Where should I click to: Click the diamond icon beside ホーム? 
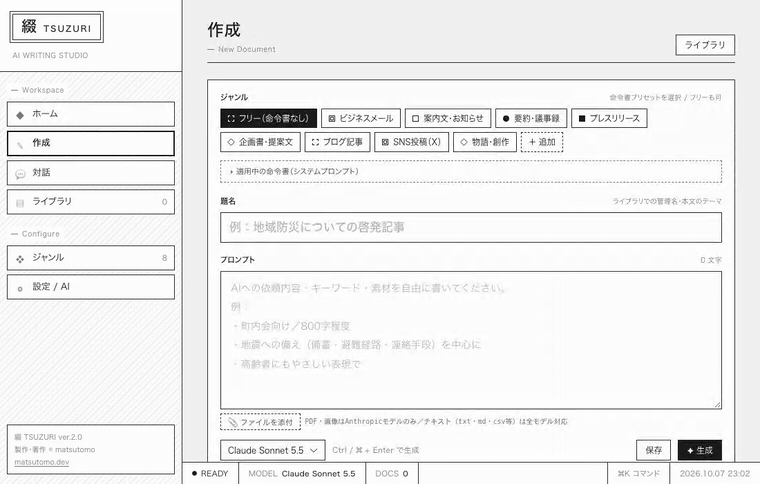pos(20,115)
